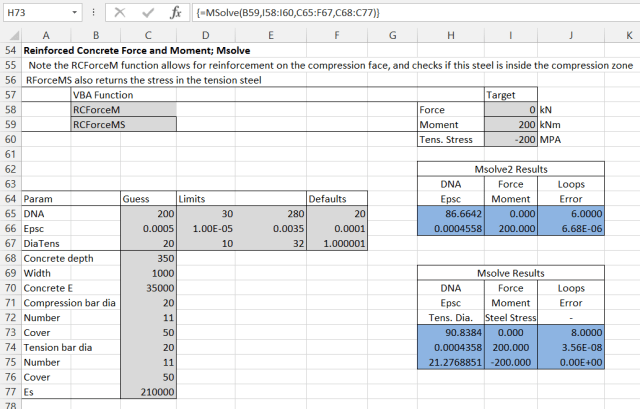Select row 54 header
The width and height of the screenshot is (640, 409).
pyautogui.click(x=9, y=50)
